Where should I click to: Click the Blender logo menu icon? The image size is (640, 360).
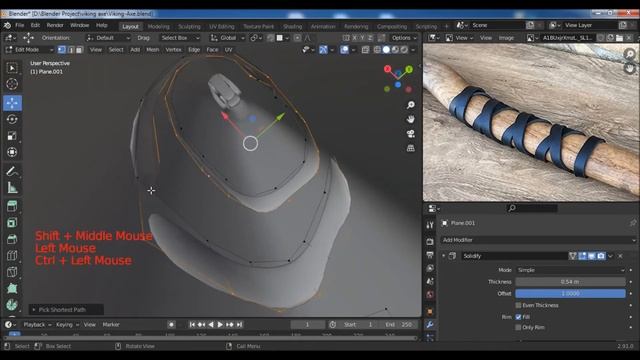click(7, 25)
